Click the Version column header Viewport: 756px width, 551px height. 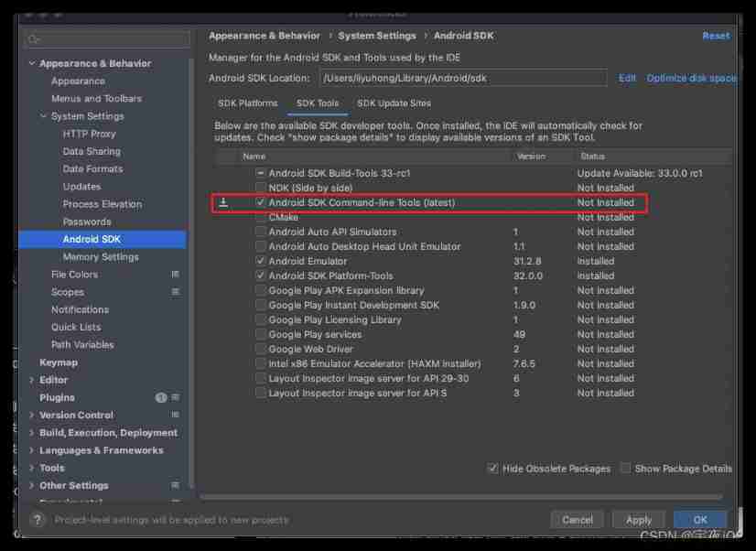(x=531, y=157)
